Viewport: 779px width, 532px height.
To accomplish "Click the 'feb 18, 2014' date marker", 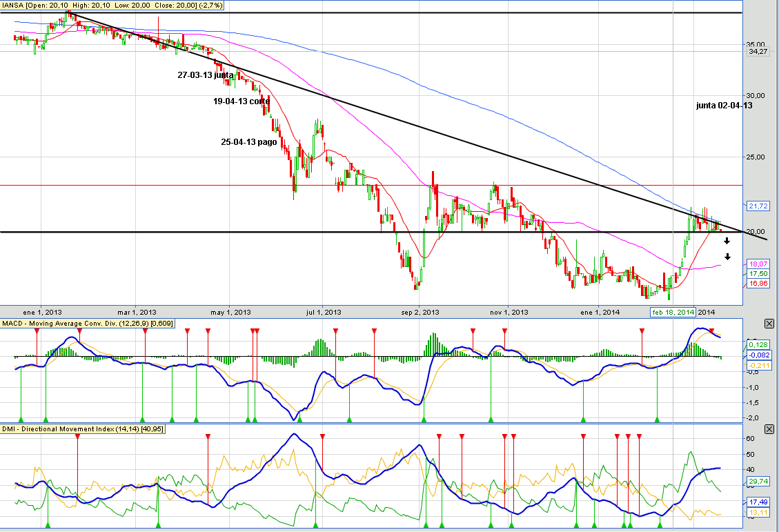I will [673, 313].
